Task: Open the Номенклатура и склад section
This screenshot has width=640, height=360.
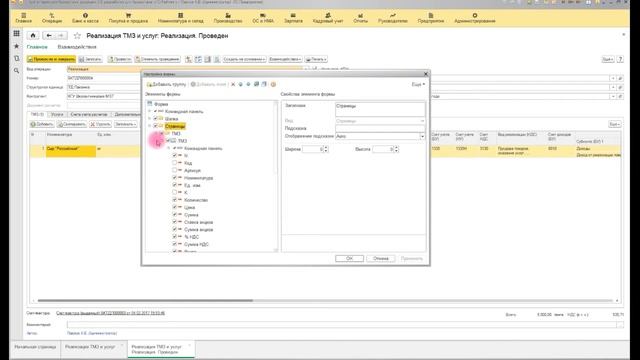Action: pyautogui.click(x=180, y=18)
